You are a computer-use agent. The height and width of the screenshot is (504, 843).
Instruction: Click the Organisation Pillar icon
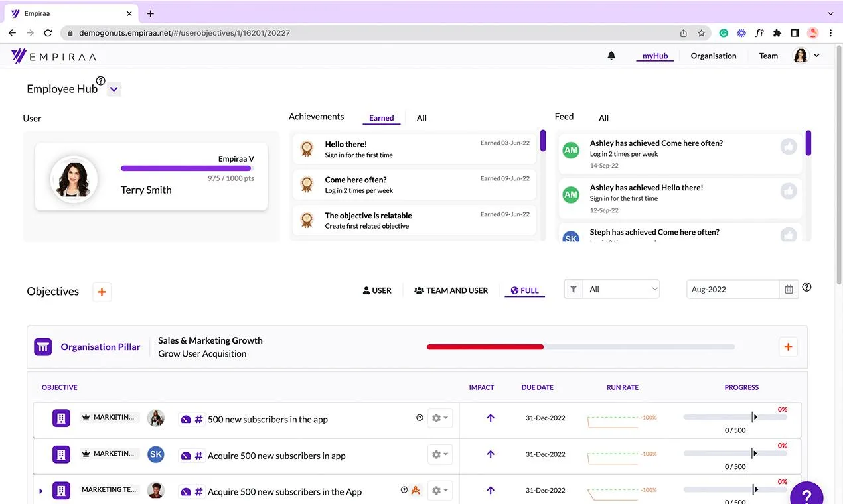tap(43, 347)
